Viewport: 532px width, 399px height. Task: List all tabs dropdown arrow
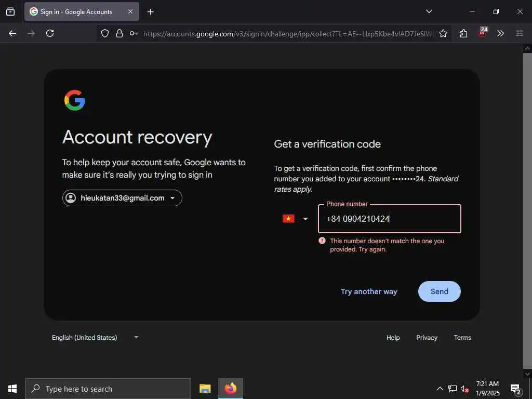point(429,11)
